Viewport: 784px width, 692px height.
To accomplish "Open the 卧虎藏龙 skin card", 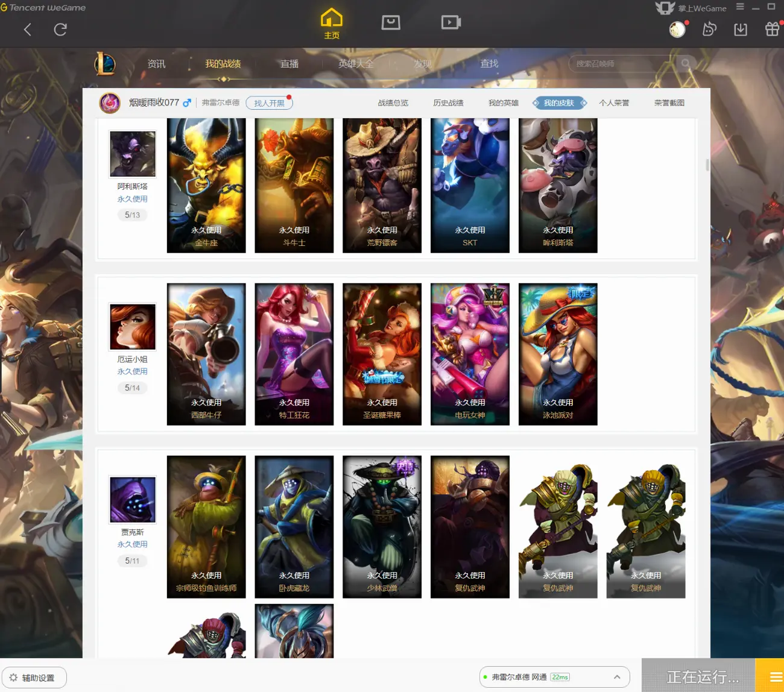I will click(294, 527).
